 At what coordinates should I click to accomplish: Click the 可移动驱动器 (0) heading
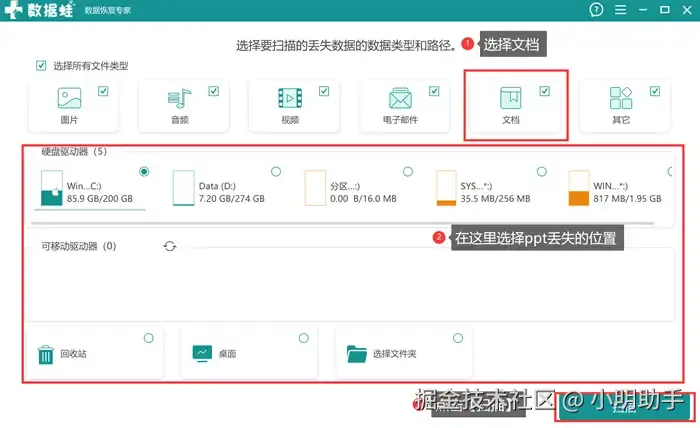point(79,246)
